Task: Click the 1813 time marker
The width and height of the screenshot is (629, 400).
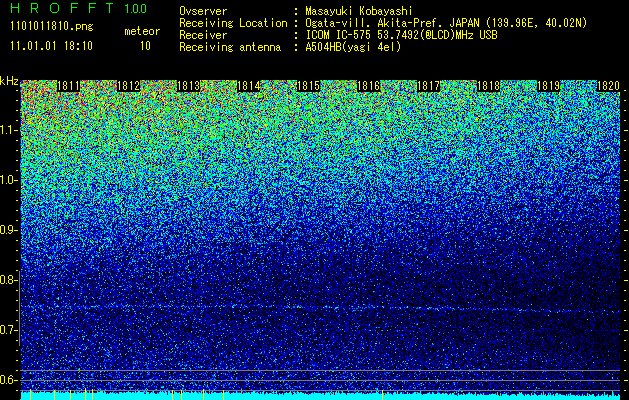Action: click(x=189, y=86)
